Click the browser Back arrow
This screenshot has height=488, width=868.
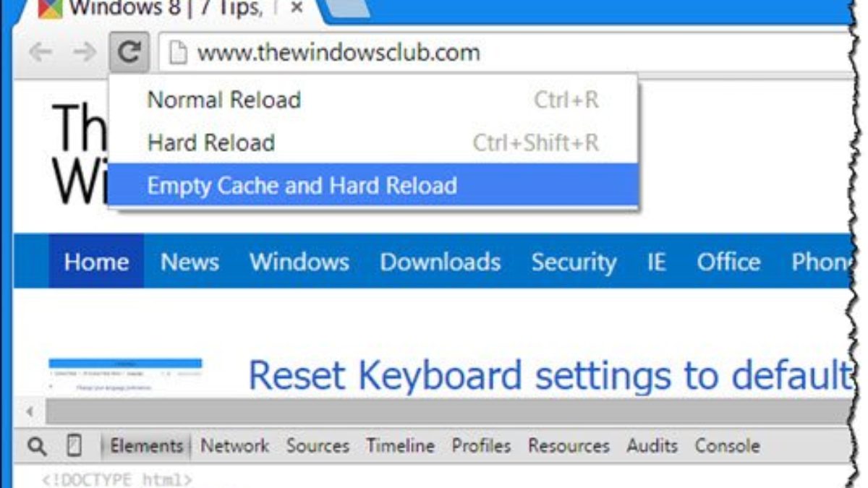[x=40, y=52]
